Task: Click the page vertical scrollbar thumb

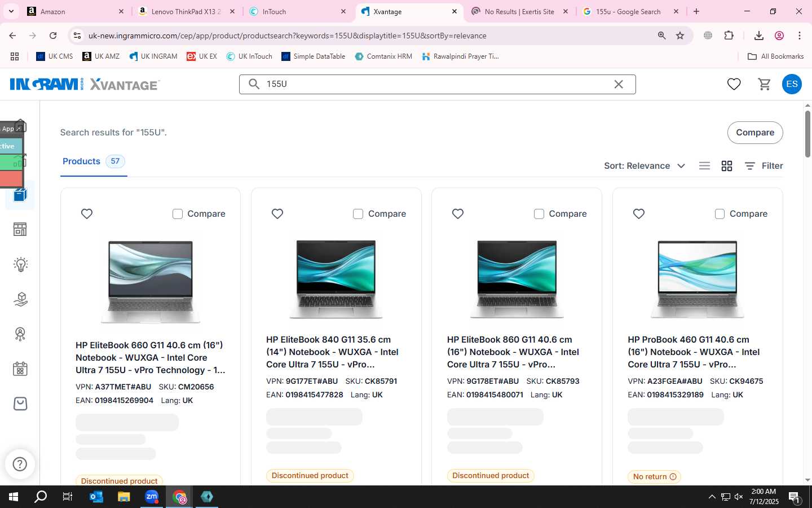Action: click(x=807, y=134)
